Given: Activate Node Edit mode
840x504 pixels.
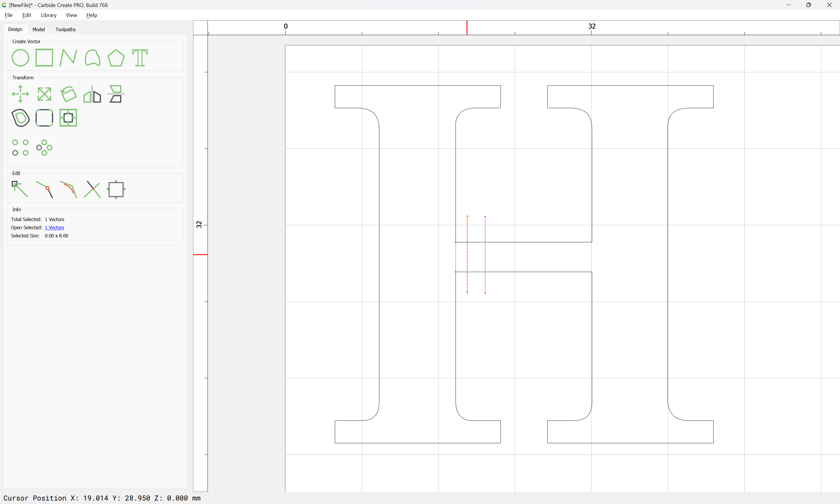Looking at the screenshot, I should (20, 189).
